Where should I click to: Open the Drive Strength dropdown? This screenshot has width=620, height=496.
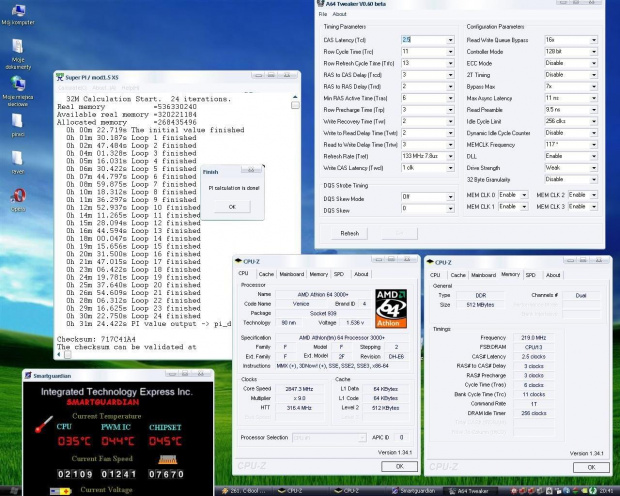(x=594, y=168)
